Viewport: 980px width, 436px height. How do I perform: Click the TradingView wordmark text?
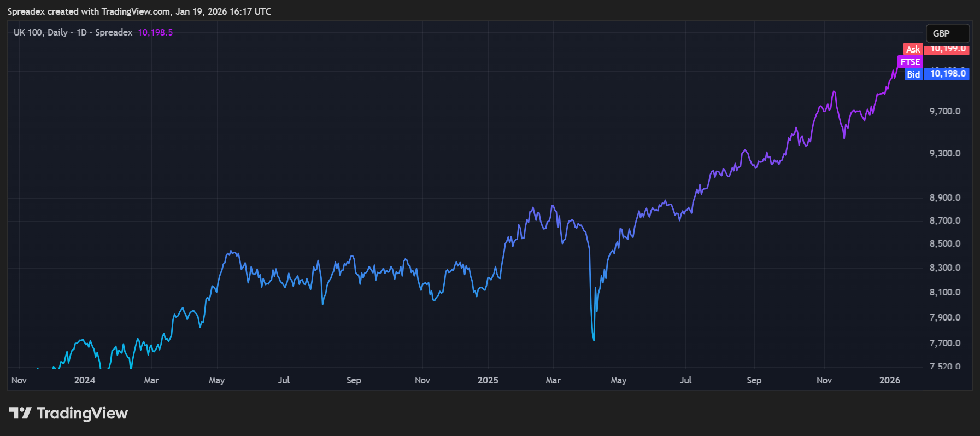82,413
